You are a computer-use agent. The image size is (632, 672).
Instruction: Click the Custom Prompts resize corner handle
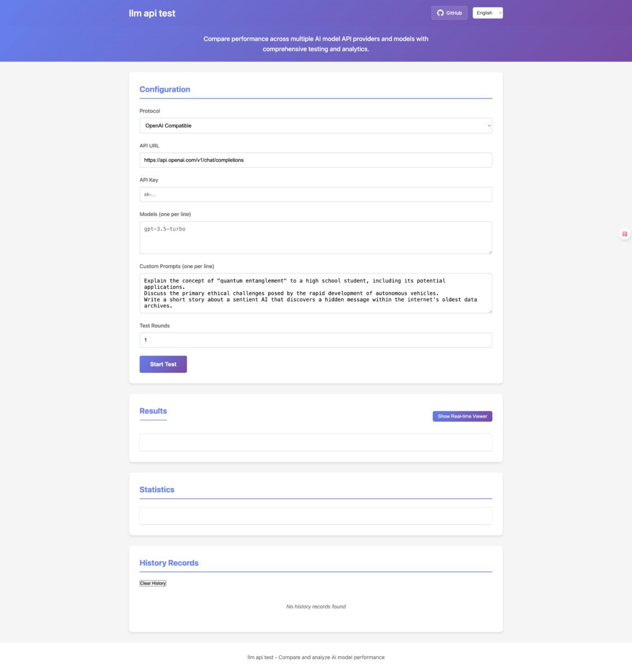pyautogui.click(x=489, y=310)
